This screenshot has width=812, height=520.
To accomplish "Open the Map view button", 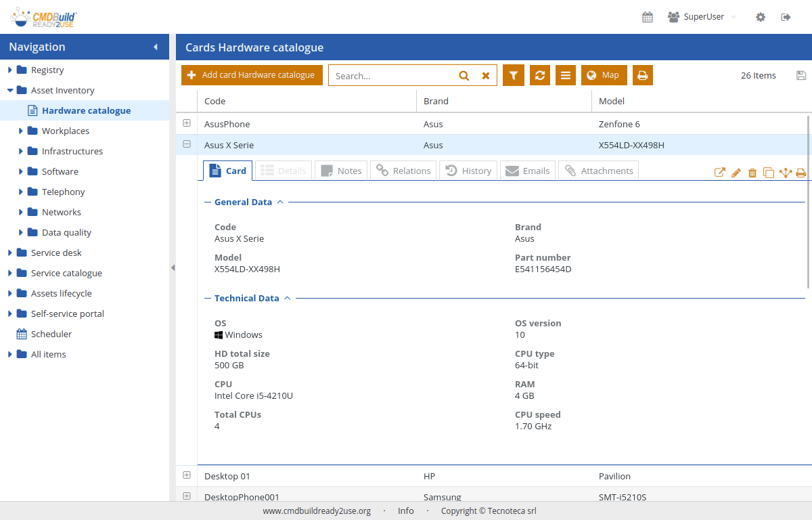I will (x=604, y=75).
